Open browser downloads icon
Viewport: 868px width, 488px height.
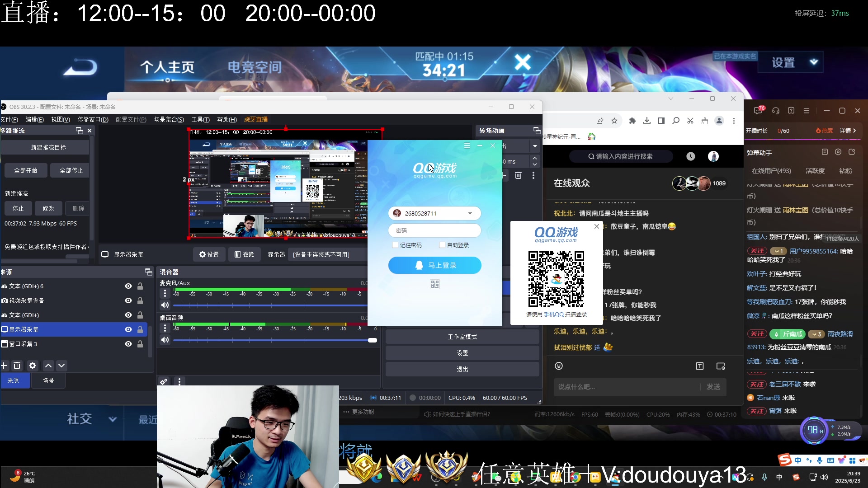647,121
